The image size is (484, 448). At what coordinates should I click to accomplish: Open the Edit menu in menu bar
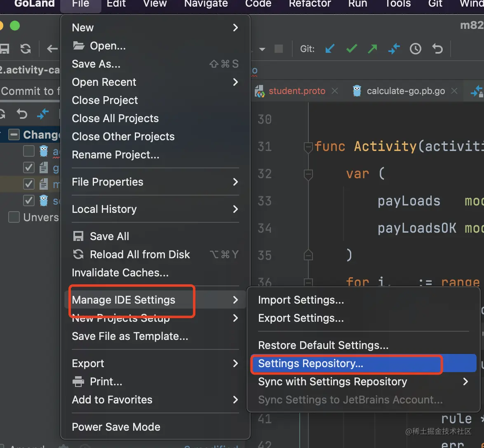116,4
